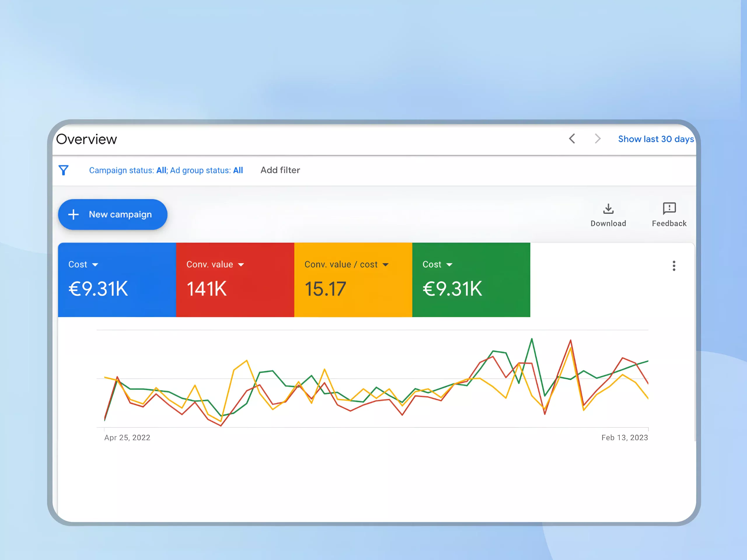Open Ad group status: All filter
The image size is (747, 560).
pyautogui.click(x=206, y=170)
